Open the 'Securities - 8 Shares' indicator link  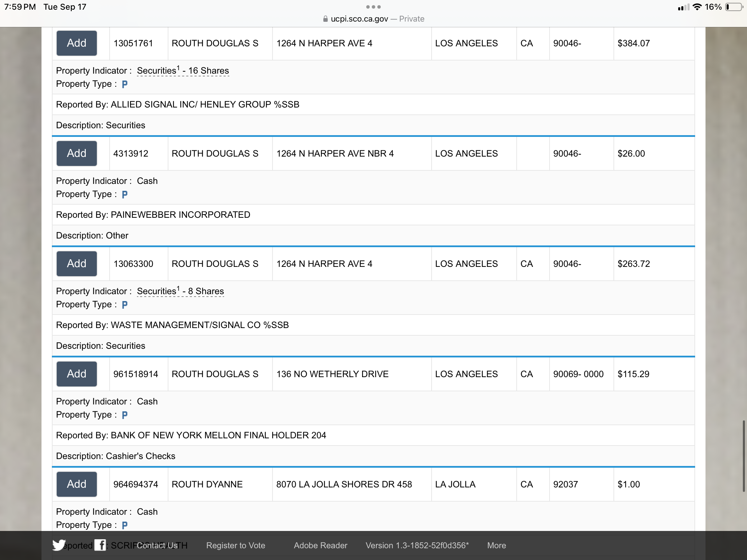click(181, 291)
